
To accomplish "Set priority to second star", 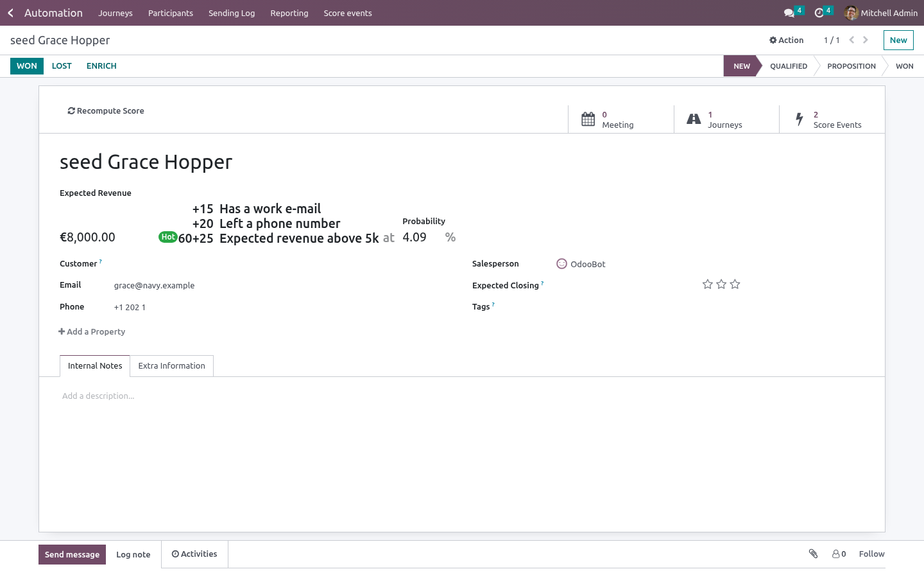I will (x=721, y=284).
